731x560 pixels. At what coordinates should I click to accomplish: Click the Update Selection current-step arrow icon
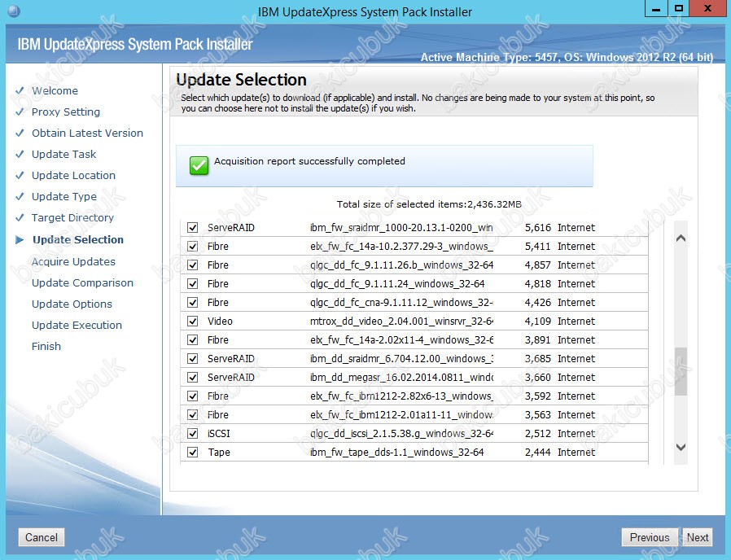coord(20,239)
